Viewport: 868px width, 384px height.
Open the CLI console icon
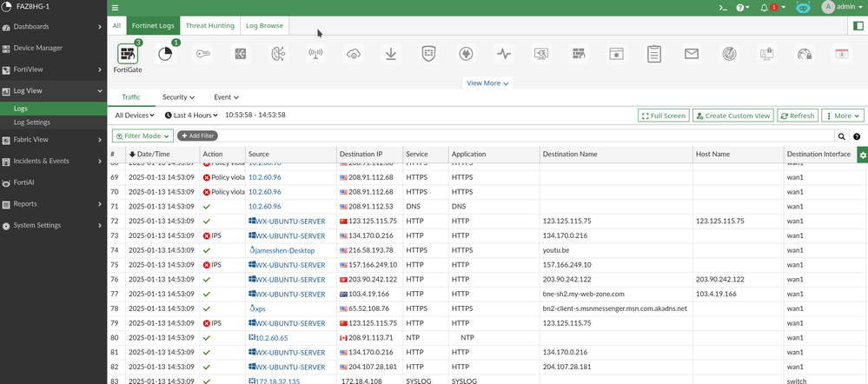tap(722, 7)
